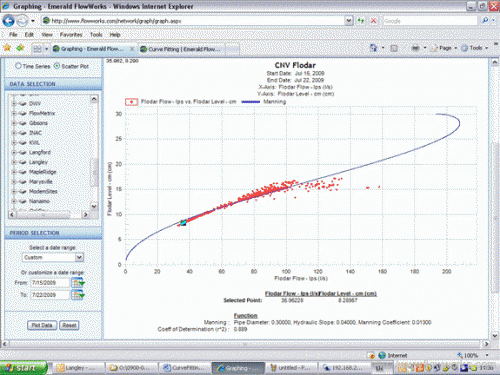Open the 192.168.2 taskbar item
This screenshot has width=500, height=375.
coord(343,368)
